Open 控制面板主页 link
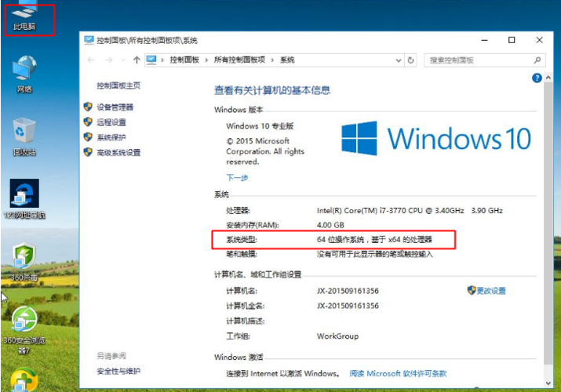This screenshot has height=392, width=561. tap(118, 85)
